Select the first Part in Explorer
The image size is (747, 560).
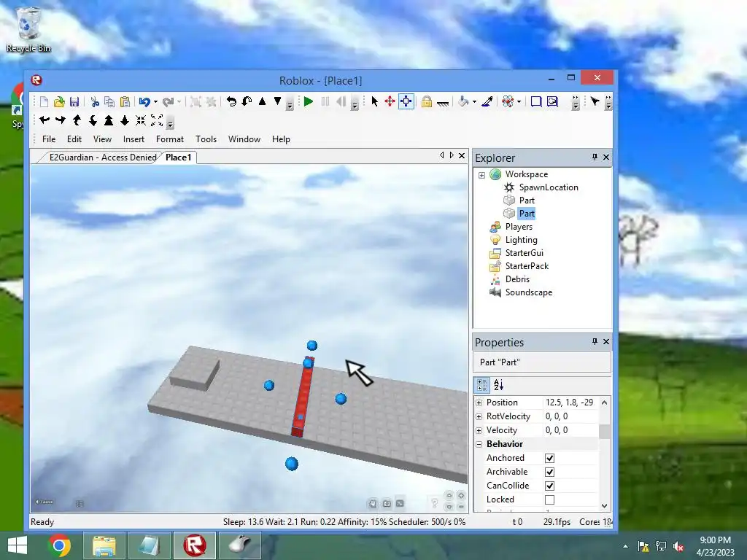click(527, 201)
